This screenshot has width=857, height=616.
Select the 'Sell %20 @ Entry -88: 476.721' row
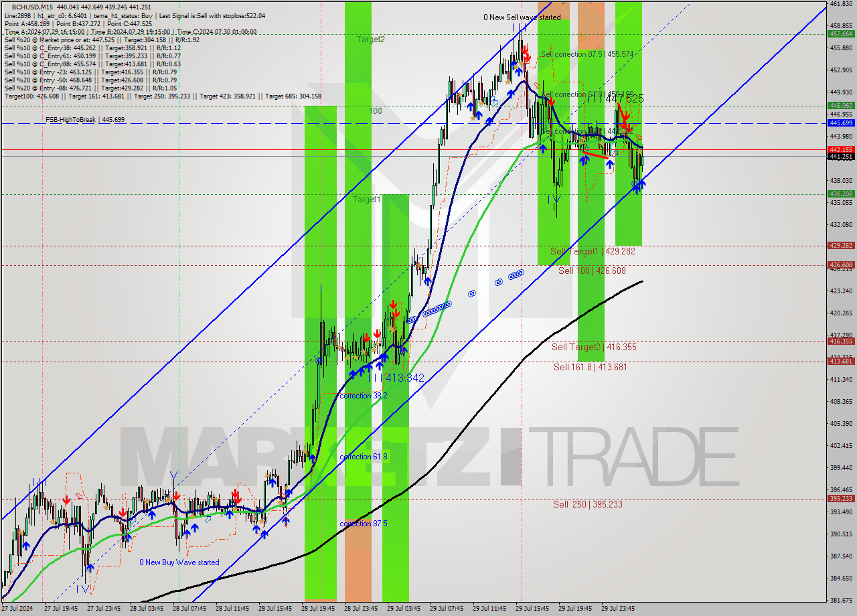[x=90, y=88]
